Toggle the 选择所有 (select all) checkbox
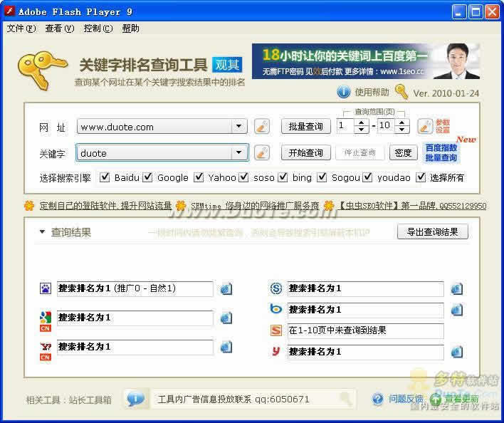Screen dimensions: 504x423 click(421, 177)
